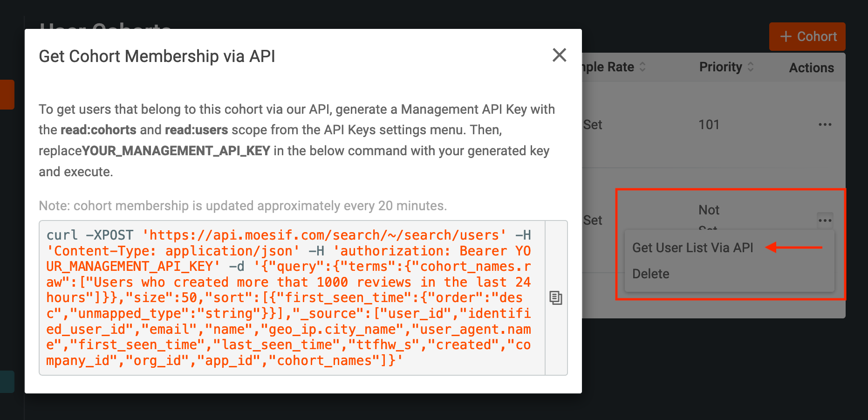
Task: Toggle sorting on the Priority column
Action: [751, 67]
